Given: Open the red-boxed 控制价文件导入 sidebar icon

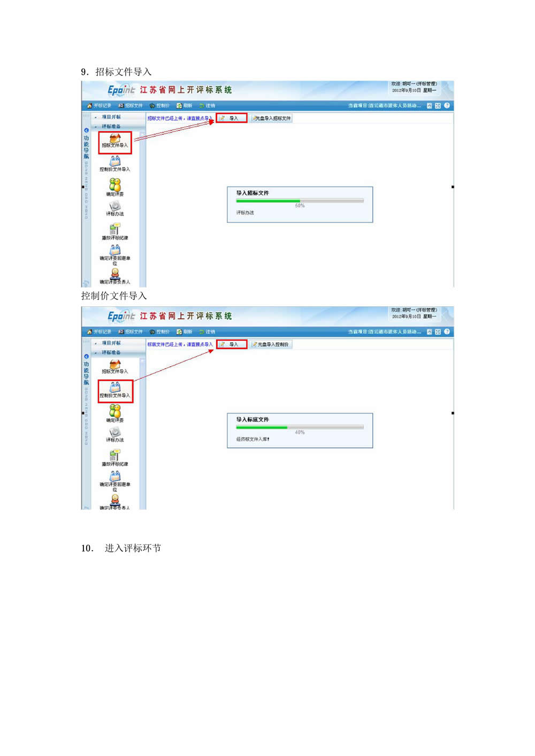Looking at the screenshot, I should (115, 390).
